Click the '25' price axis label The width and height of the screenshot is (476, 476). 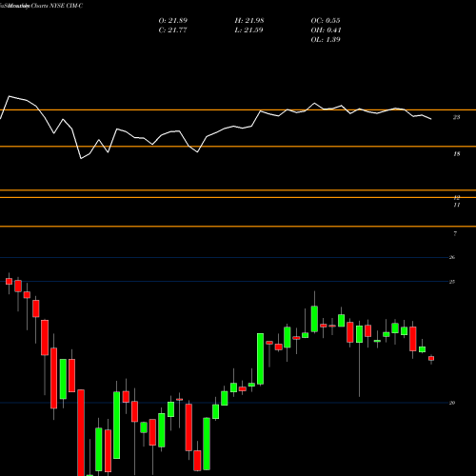[x=452, y=282]
